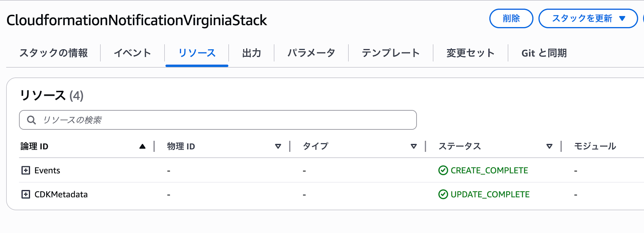The width and height of the screenshot is (644, 233).
Task: Focus the リソースの検索 search field
Action: [x=225, y=120]
